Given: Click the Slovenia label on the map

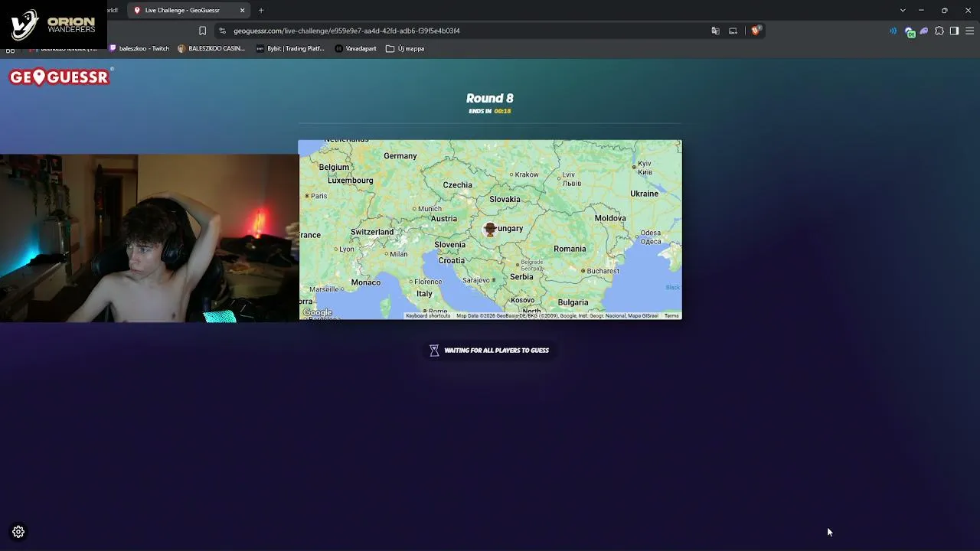Looking at the screenshot, I should click(449, 245).
